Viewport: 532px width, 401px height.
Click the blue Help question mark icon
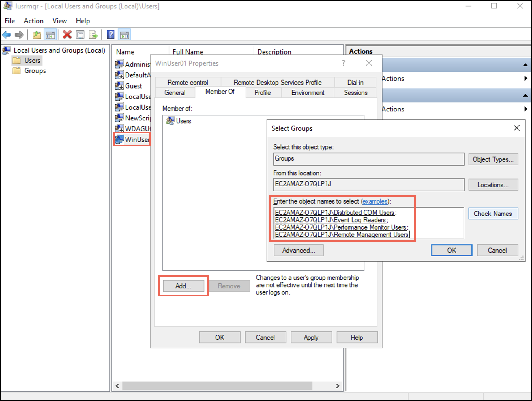coord(111,35)
